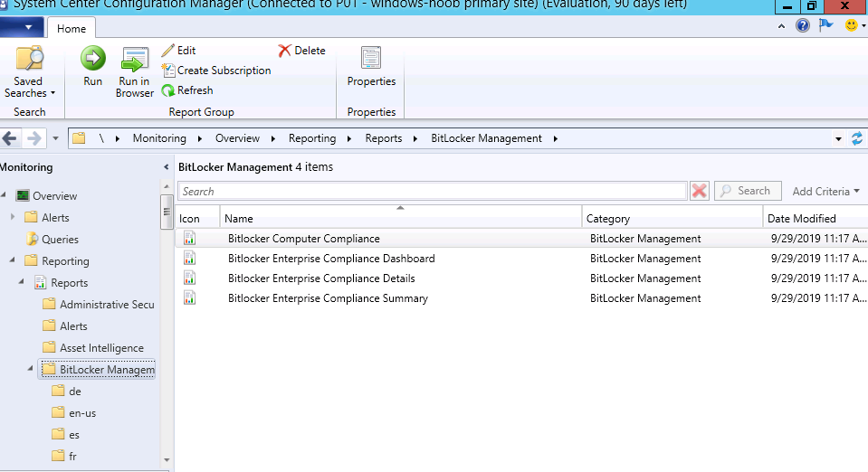Select the Home ribbon tab
Image resolution: width=868 pixels, height=472 pixels.
72,29
